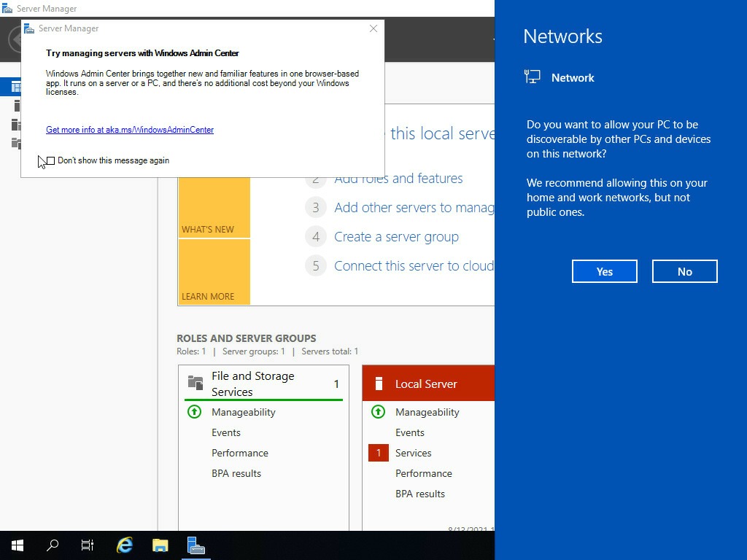Screen dimensions: 747x560
Task: Open the taskbar search magnifier
Action: tap(53, 545)
